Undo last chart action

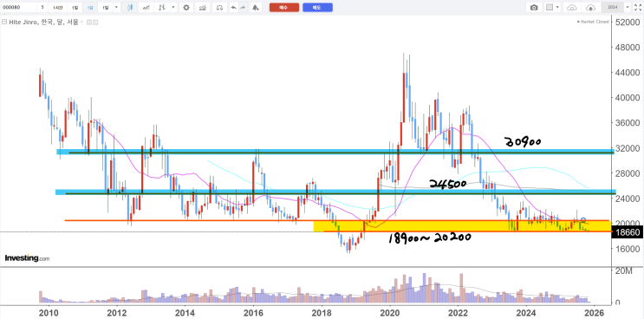(233, 8)
